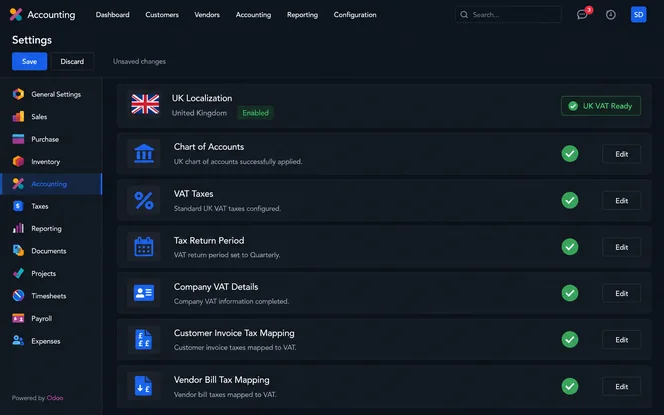Open the SD user avatar menu

pyautogui.click(x=638, y=15)
